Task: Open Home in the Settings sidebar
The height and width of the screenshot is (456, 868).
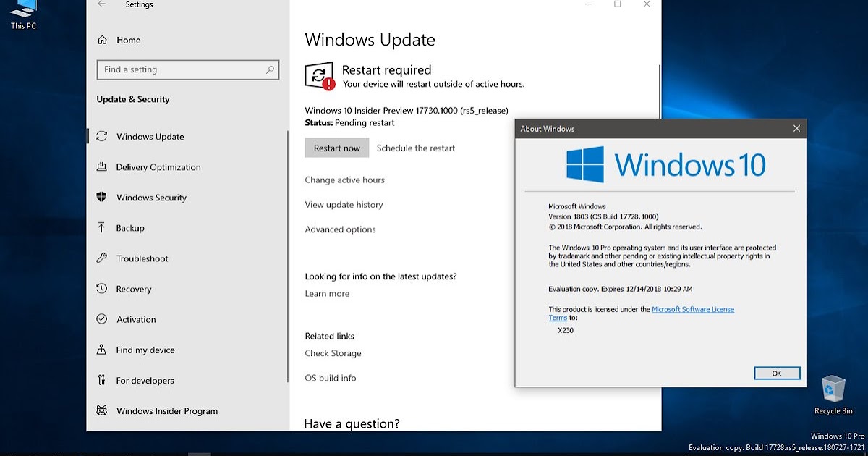Action: [x=127, y=40]
